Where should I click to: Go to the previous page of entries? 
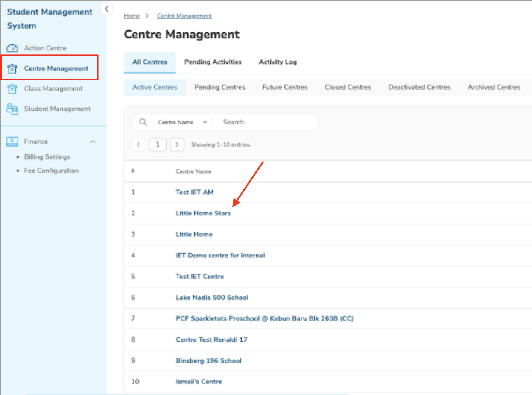click(138, 144)
